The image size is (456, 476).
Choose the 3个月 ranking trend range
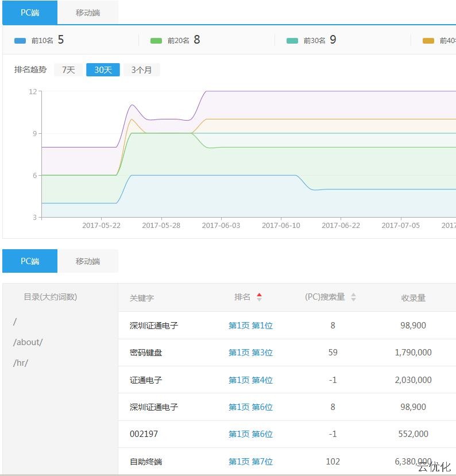coord(141,70)
